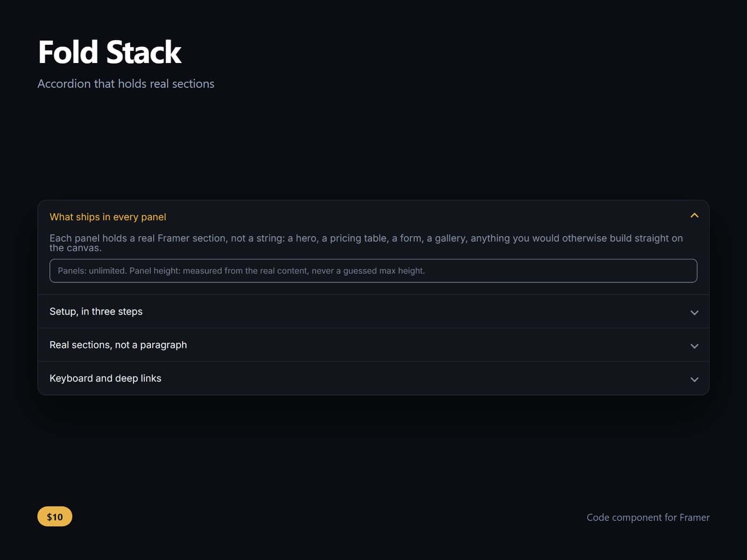Click the 'Fold Stack' heading
This screenshot has height=560, width=747.
[109, 52]
